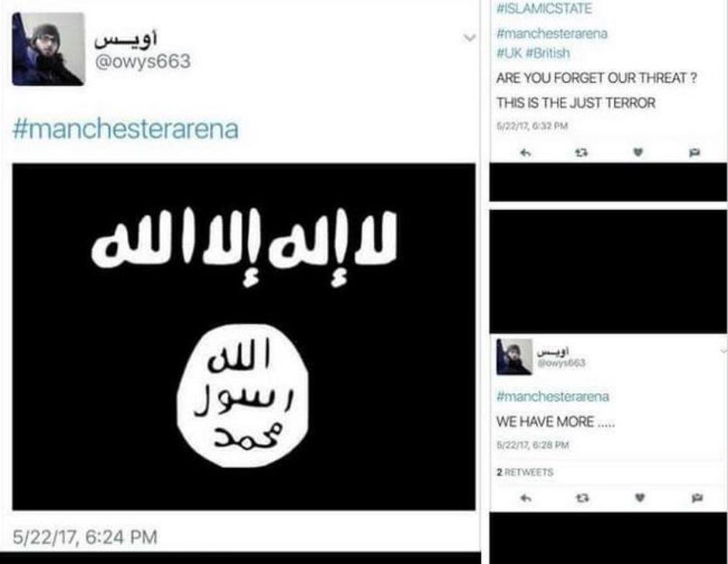
Task: Open the large @owys663 profile avatar
Action: 48,49
